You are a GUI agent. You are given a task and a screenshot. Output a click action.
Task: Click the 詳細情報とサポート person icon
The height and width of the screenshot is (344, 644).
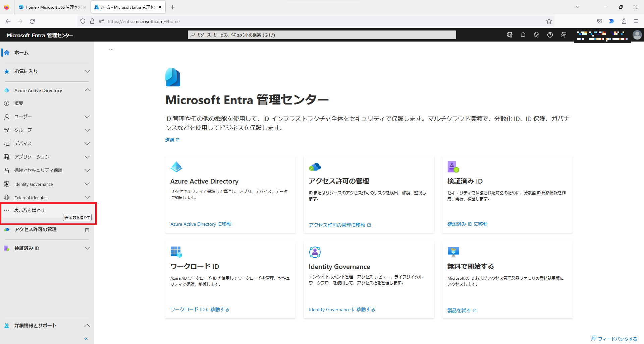(7, 326)
